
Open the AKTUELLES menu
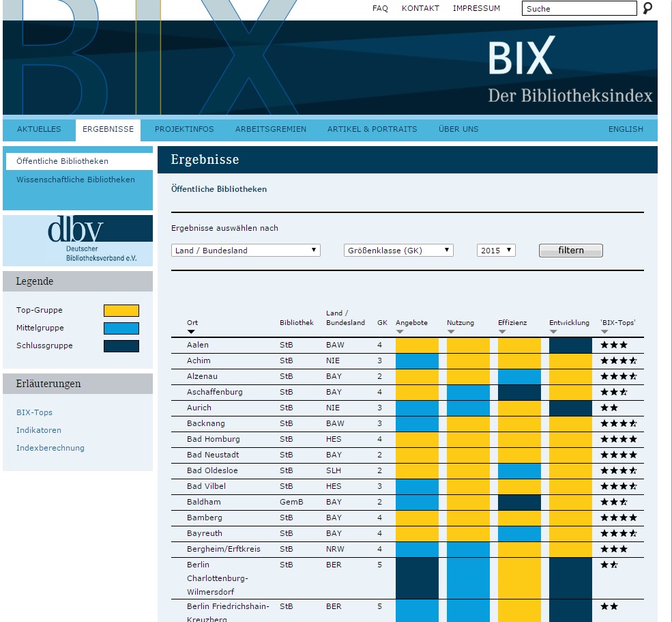tap(39, 129)
